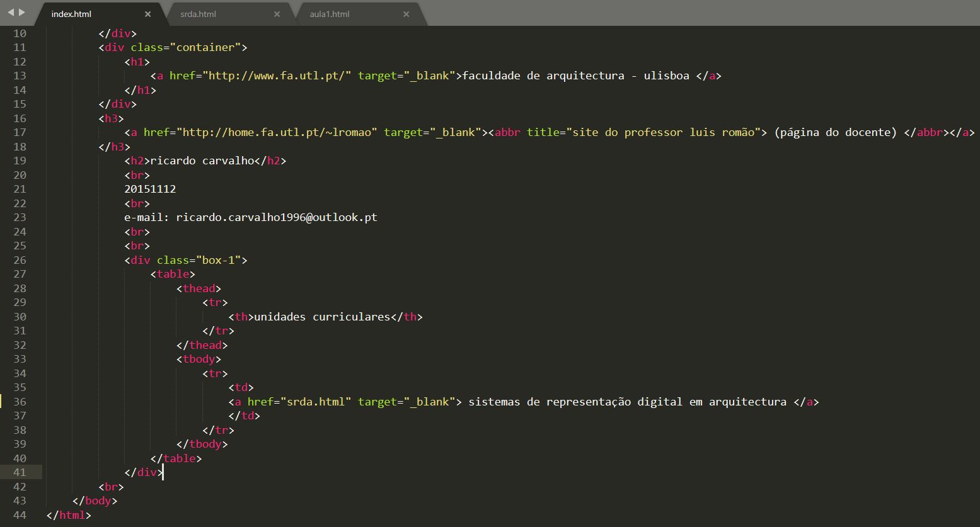Click 'faculdade de arquitectura - ulisboa' text
This screenshot has width=980, height=527.
point(576,76)
